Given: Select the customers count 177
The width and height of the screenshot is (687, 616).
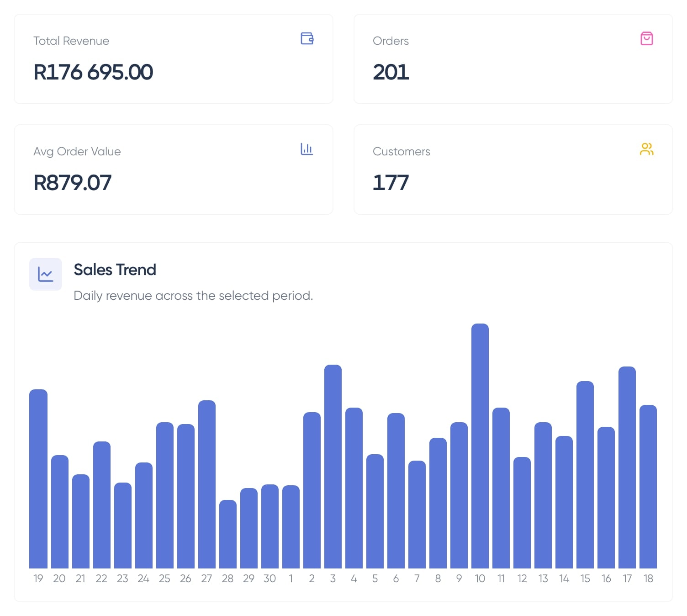Looking at the screenshot, I should (391, 183).
